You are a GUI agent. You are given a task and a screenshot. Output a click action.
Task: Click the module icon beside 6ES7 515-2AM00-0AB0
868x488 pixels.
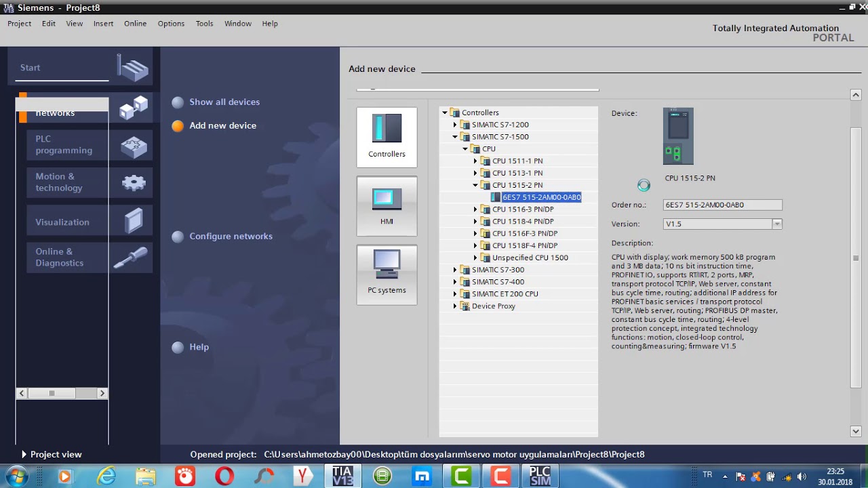pos(496,197)
